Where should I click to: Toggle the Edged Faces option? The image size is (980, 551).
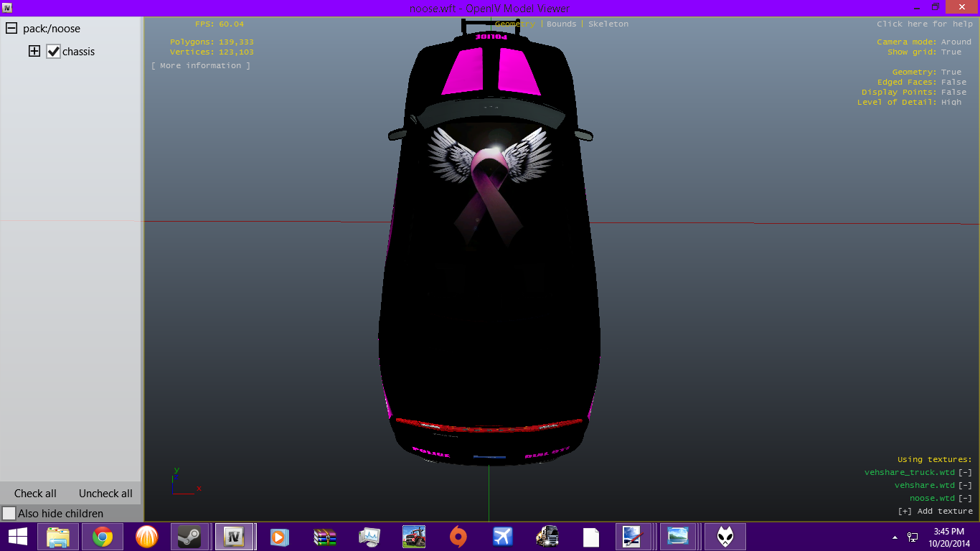click(953, 83)
